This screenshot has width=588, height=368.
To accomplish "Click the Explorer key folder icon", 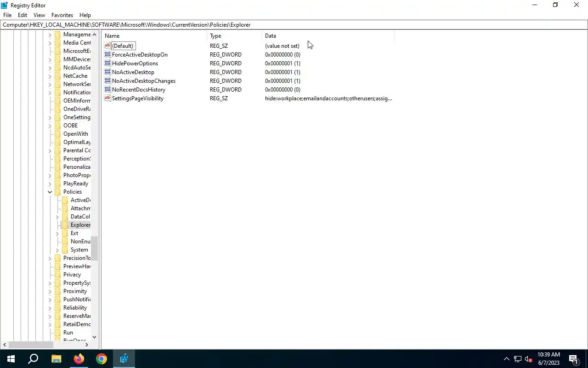I will point(65,225).
